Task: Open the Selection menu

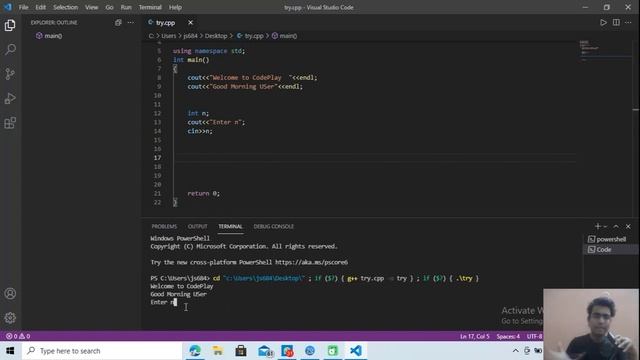Action: coord(65,7)
